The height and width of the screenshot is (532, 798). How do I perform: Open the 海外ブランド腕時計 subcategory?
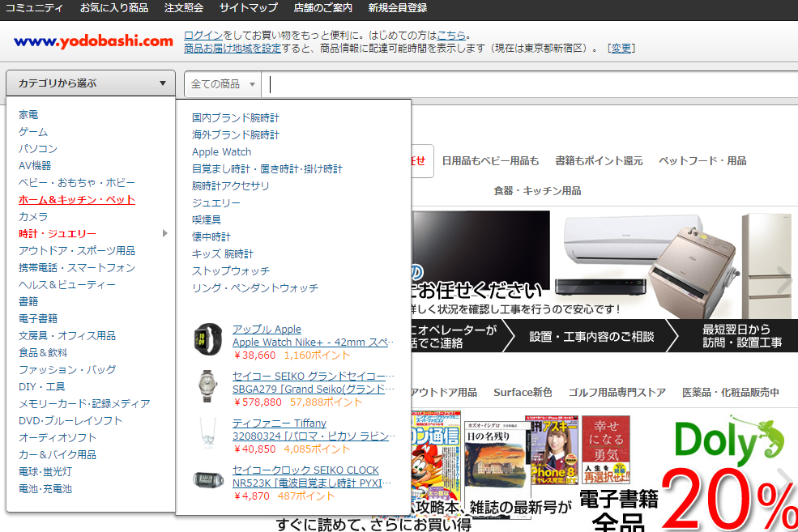point(236,134)
